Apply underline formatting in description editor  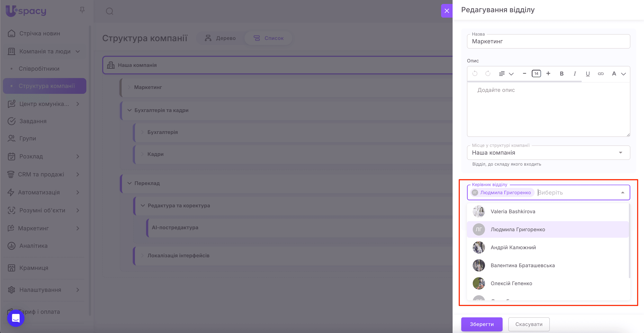tap(588, 74)
